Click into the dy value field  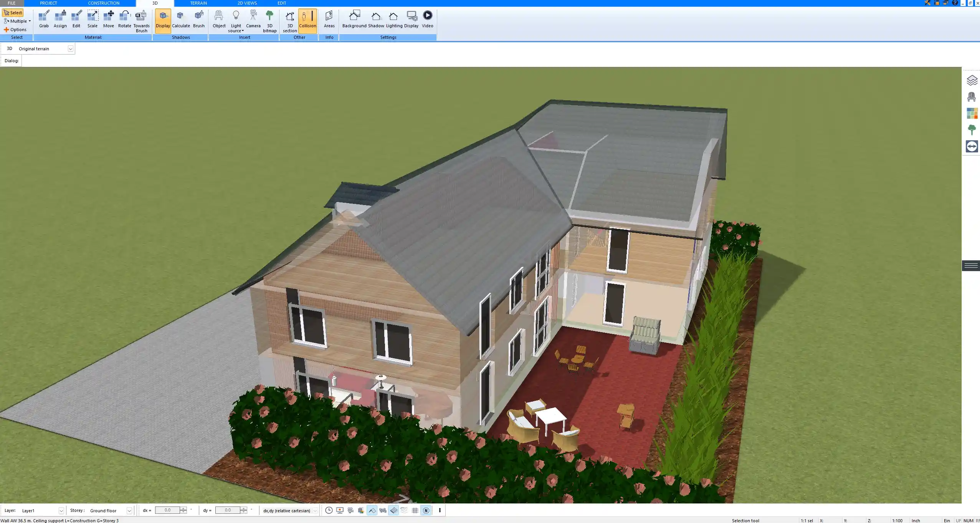click(x=228, y=510)
